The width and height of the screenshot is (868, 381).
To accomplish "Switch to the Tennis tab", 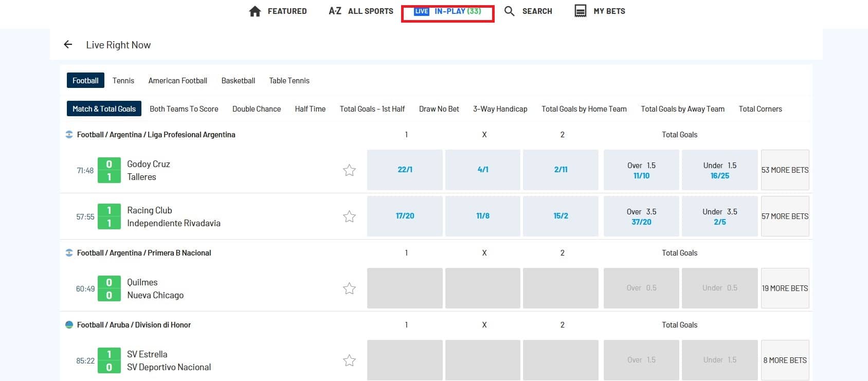I will click(123, 81).
